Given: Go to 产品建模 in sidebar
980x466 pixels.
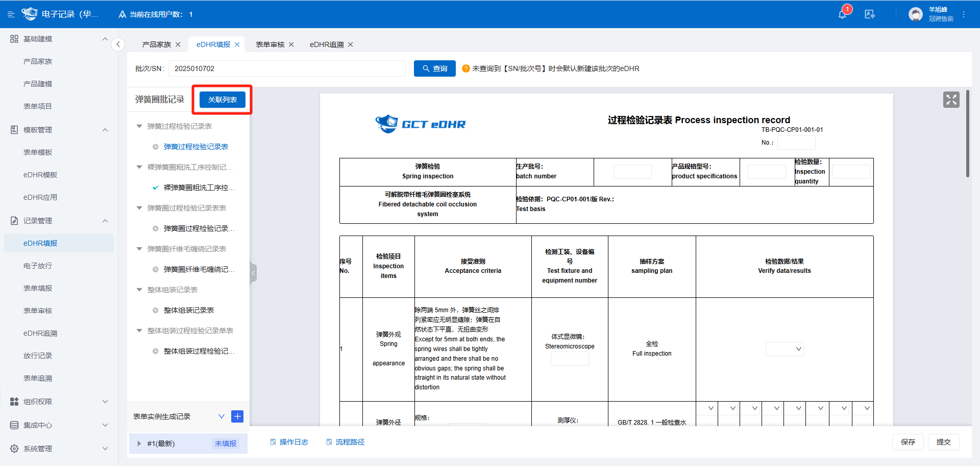Looking at the screenshot, I should coord(38,84).
